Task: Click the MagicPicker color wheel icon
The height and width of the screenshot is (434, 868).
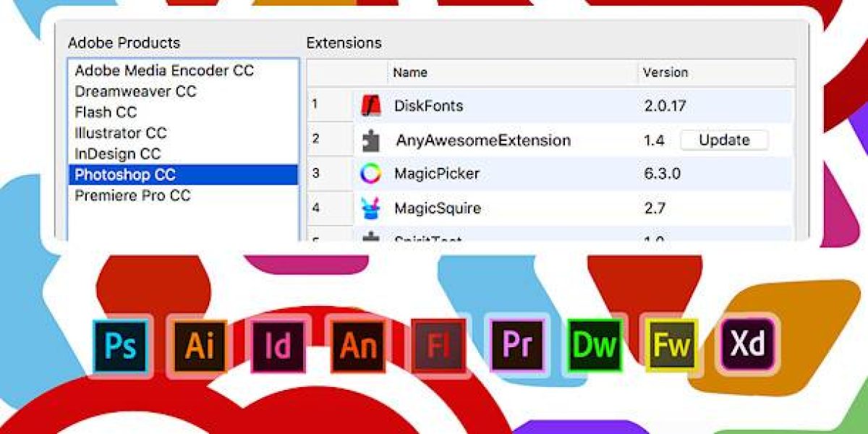Action: click(371, 174)
